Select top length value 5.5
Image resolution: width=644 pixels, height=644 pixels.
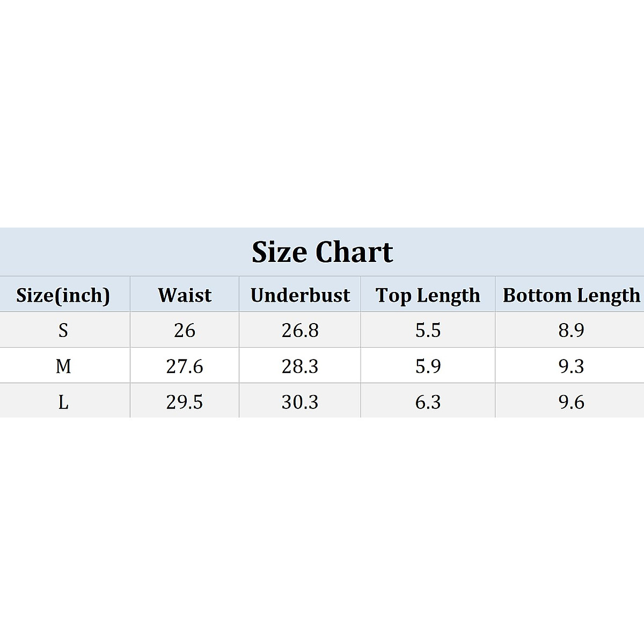(428, 330)
